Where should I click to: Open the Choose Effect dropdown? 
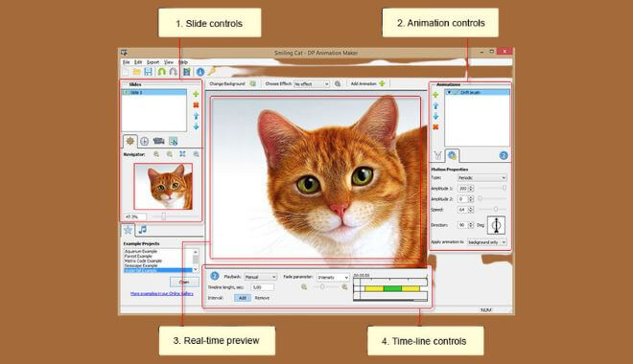pos(311,84)
